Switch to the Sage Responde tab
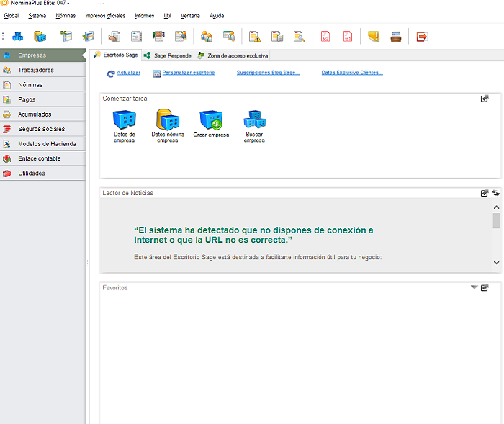Image resolution: width=504 pixels, height=424 pixels. pos(168,55)
